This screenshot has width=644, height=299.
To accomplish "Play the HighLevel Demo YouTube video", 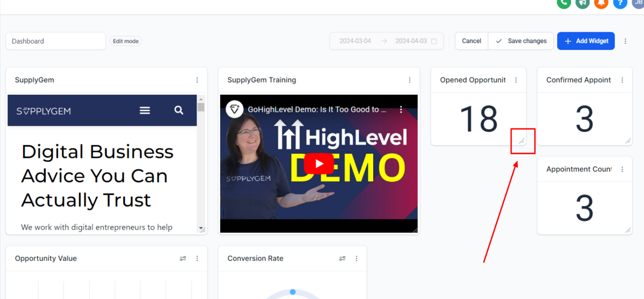I will point(319,164).
